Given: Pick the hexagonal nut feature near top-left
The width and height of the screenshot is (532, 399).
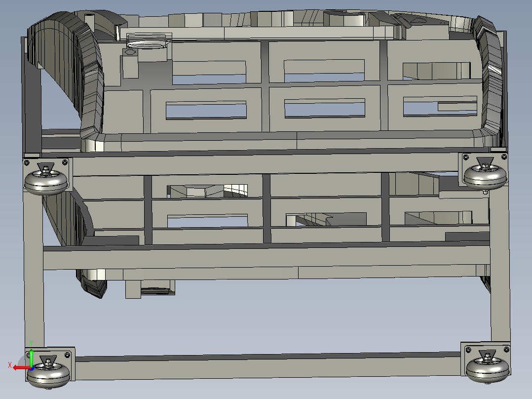Looking at the screenshot, I should pyautogui.click(x=130, y=52).
